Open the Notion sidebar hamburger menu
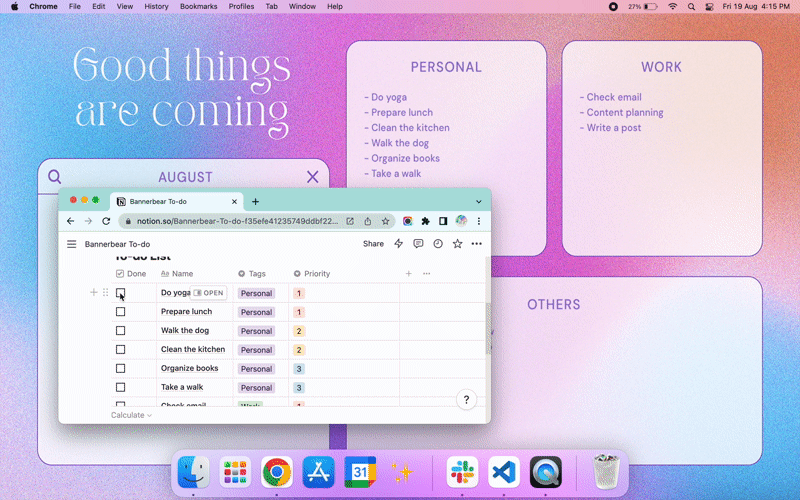The height and width of the screenshot is (500, 800). click(x=71, y=244)
